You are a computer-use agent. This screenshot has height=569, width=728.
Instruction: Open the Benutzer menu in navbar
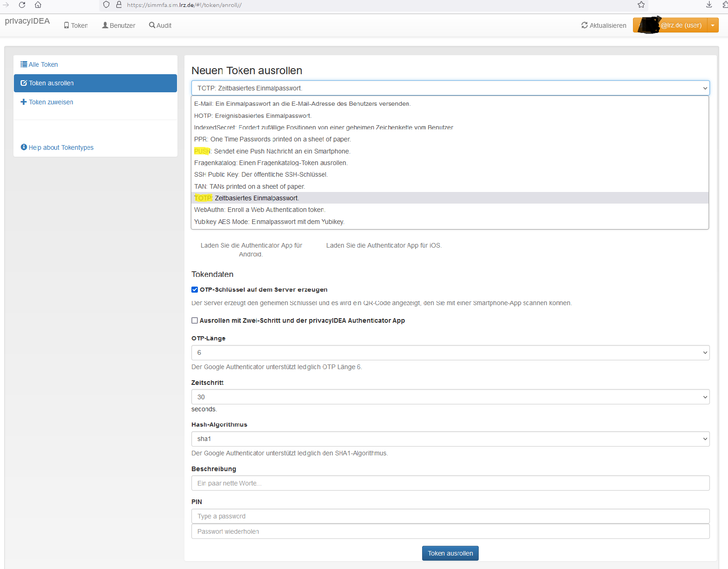119,26
